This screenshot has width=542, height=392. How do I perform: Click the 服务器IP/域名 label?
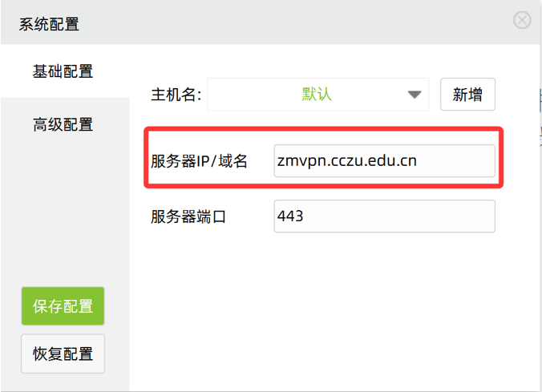200,161
